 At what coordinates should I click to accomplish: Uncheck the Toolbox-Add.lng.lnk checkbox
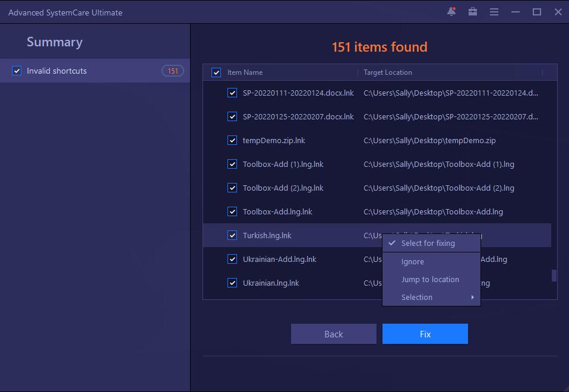click(x=232, y=211)
